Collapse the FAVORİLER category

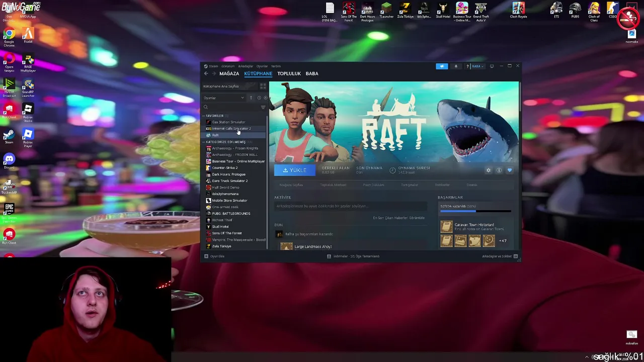click(214, 116)
